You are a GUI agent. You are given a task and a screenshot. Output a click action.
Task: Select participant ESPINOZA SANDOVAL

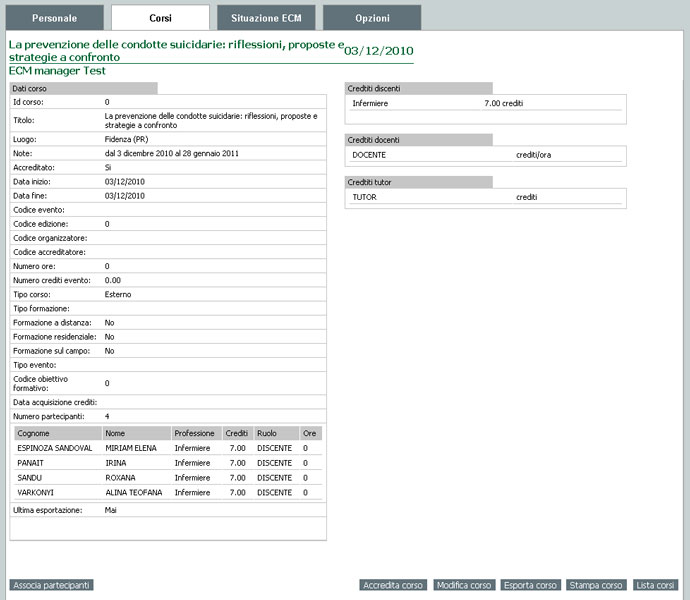pyautogui.click(x=55, y=448)
